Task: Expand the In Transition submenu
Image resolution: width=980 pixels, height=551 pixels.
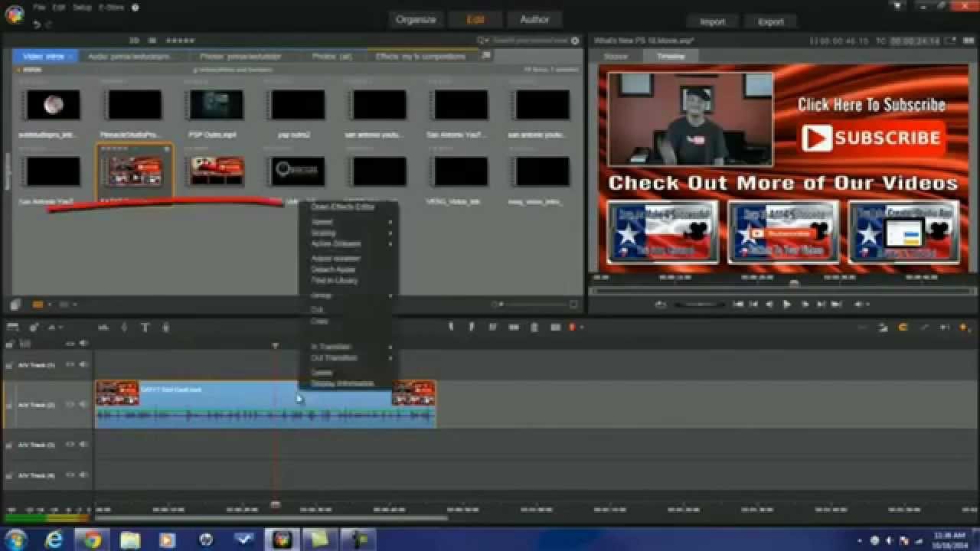Action: pos(390,347)
